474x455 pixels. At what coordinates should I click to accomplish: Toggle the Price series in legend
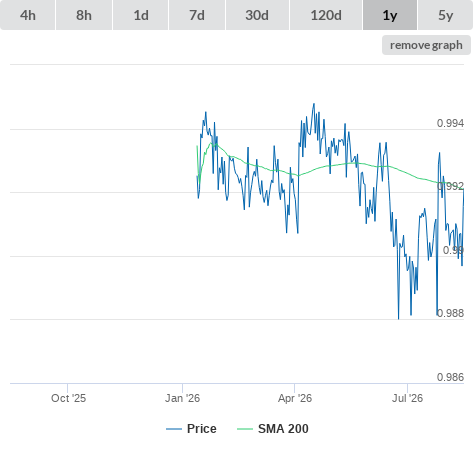(202, 429)
